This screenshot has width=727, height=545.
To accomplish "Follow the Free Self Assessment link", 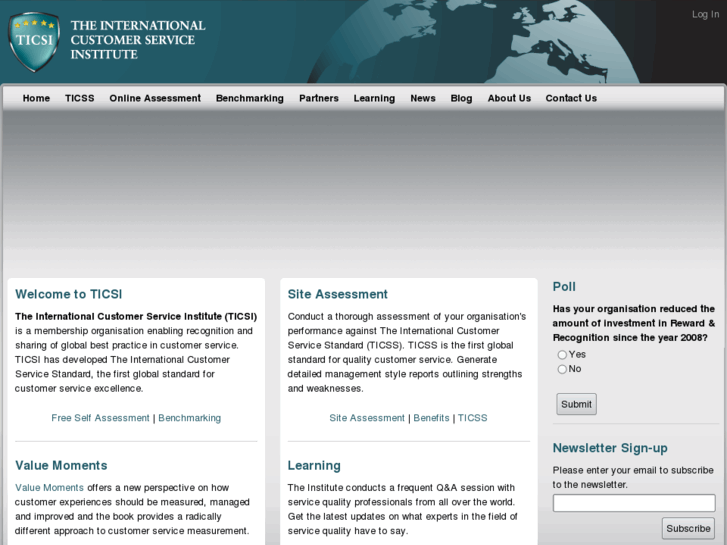I will pos(101,418).
